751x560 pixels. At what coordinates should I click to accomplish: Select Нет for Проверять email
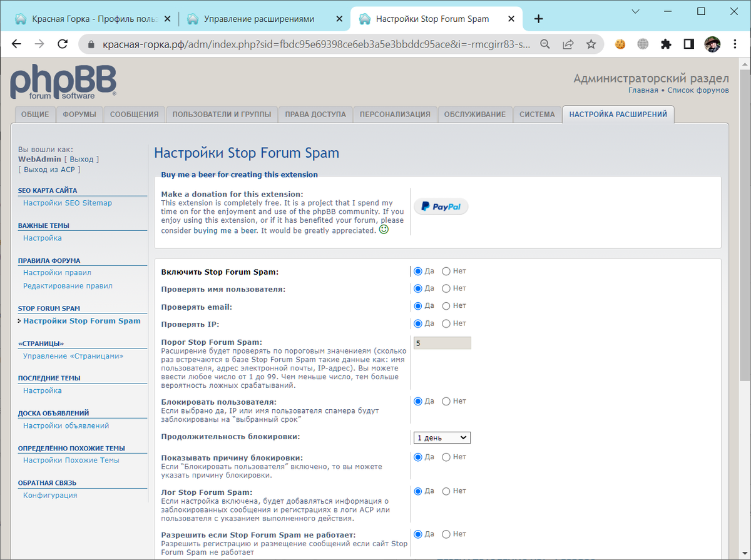tap(446, 306)
